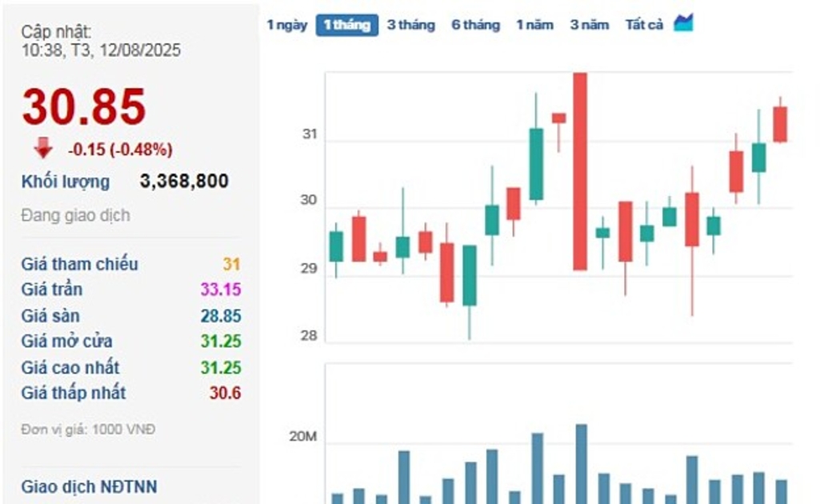This screenshot has height=504, width=840.
Task: Click the Giá sàn value 28.85
Action: 221,316
